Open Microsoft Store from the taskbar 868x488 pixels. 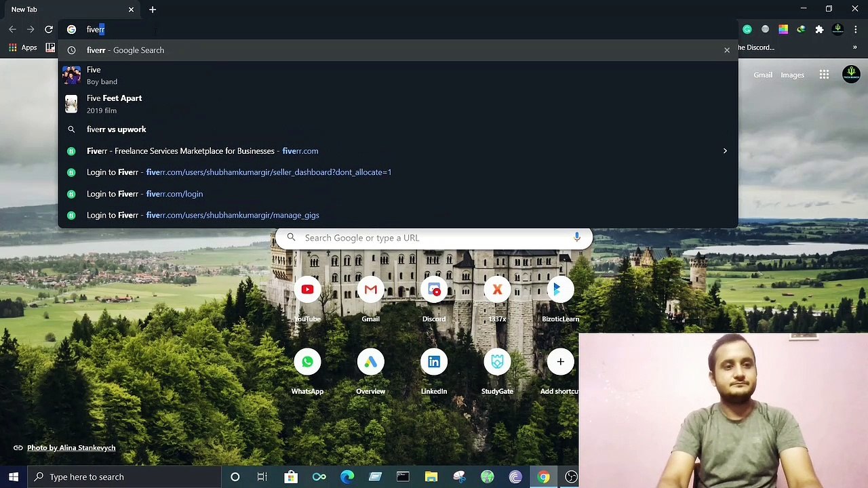pyautogui.click(x=290, y=477)
